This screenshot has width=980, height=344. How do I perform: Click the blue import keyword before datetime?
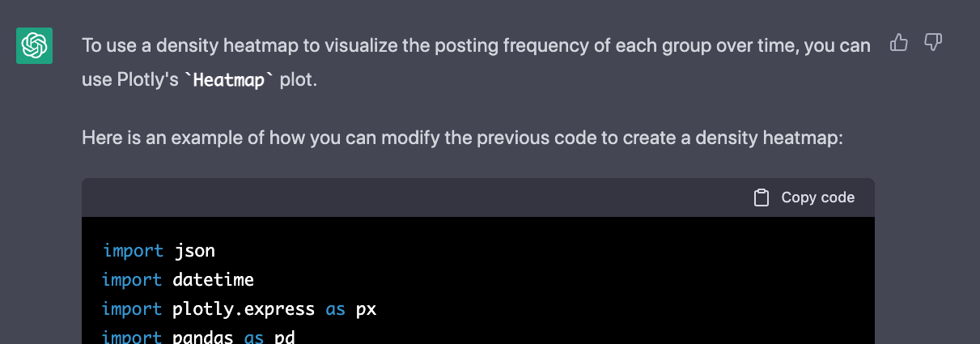(x=132, y=280)
